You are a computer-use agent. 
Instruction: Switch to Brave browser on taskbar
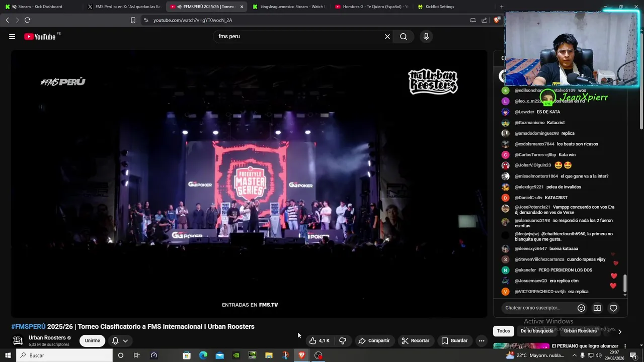[302, 355]
